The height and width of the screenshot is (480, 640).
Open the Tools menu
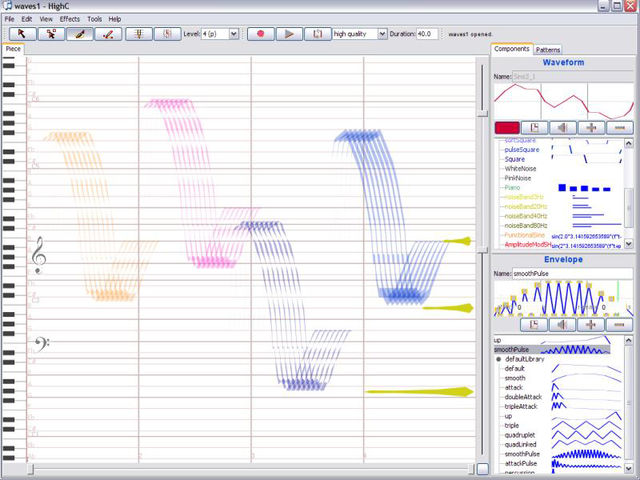94,19
